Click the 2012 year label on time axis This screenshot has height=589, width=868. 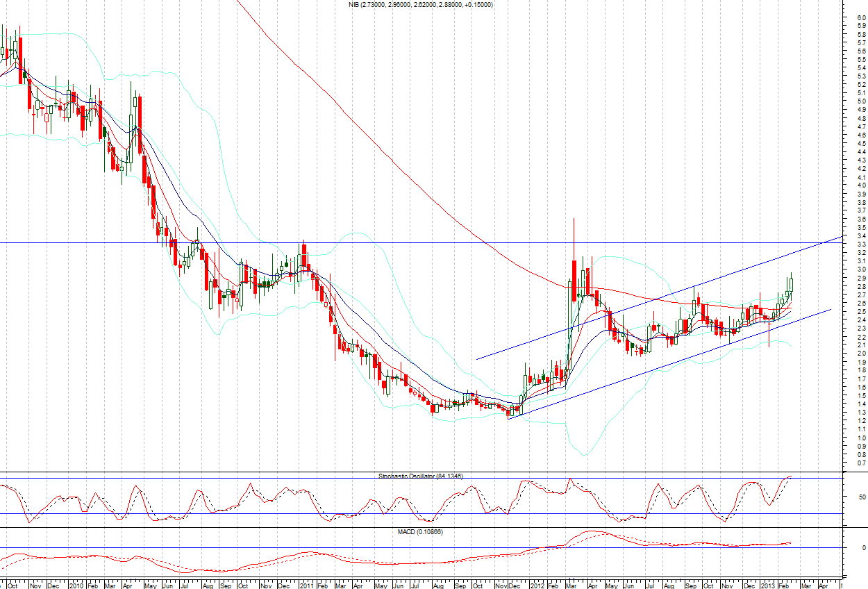point(537,585)
